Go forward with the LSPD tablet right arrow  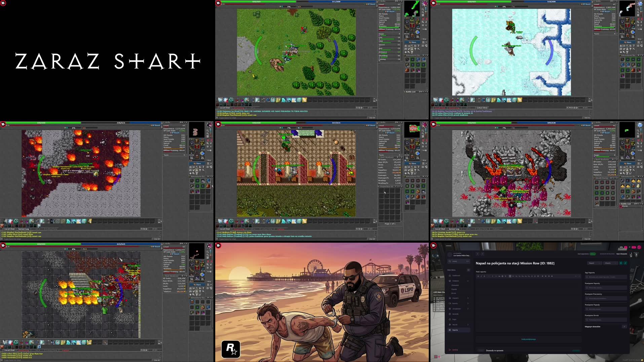click(483, 254)
